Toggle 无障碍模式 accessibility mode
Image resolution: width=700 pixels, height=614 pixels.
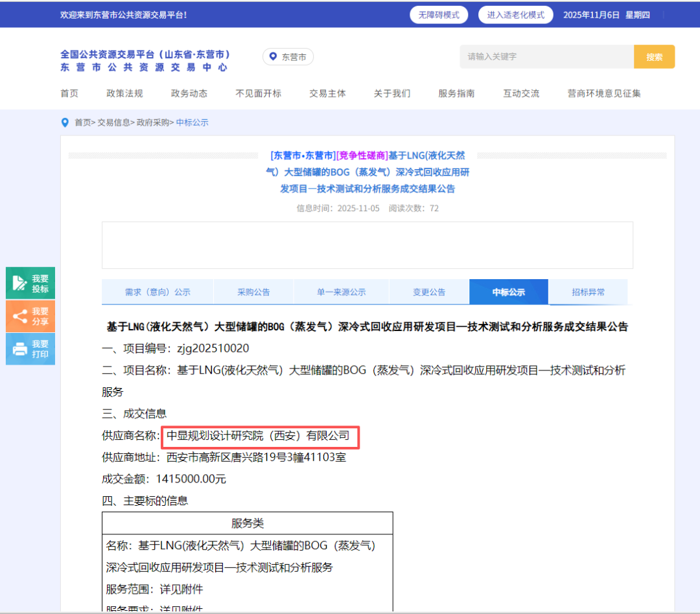pos(439,15)
